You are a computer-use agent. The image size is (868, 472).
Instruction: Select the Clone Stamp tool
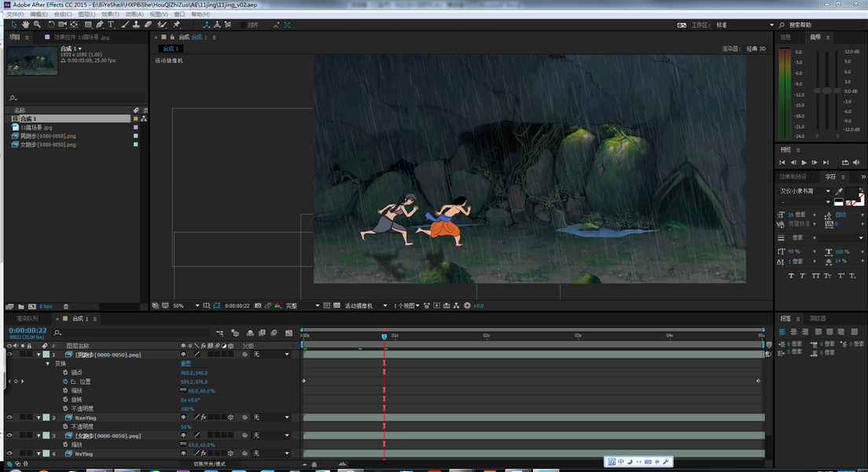[136, 24]
